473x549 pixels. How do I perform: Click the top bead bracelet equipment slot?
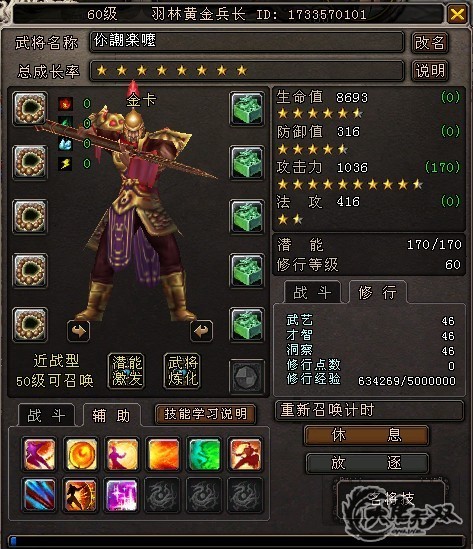click(x=30, y=108)
